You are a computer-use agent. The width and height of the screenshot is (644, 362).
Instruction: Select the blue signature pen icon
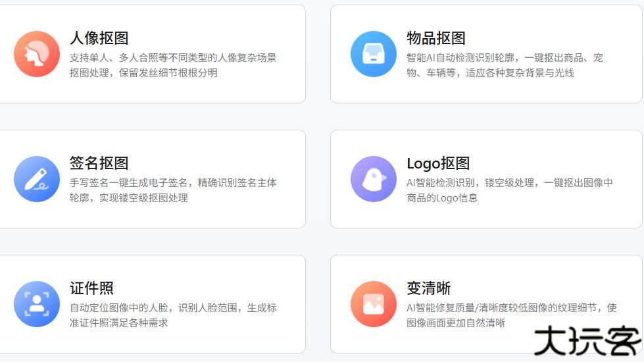37,179
